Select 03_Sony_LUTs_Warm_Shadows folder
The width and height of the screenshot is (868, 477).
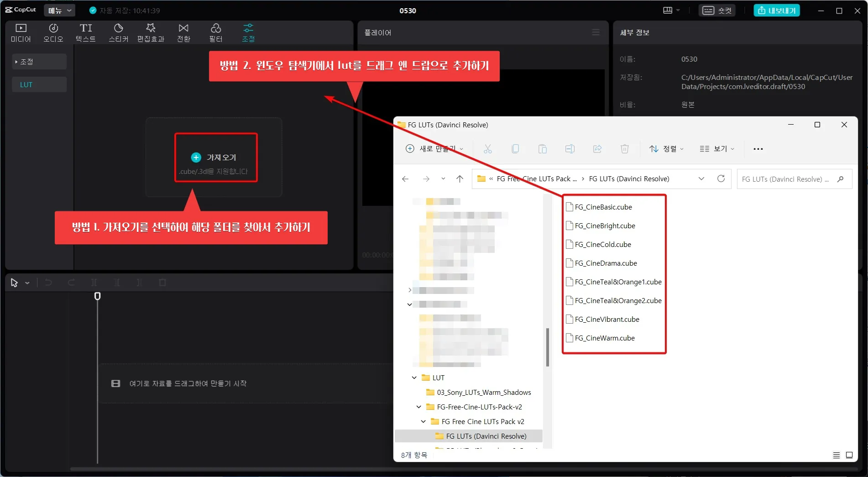pos(479,392)
